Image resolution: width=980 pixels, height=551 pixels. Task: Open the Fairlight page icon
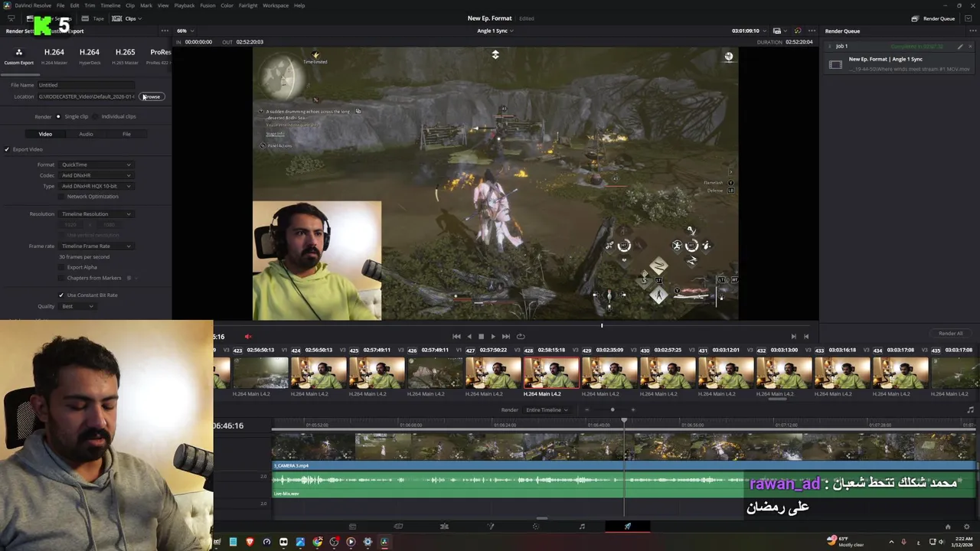582,527
